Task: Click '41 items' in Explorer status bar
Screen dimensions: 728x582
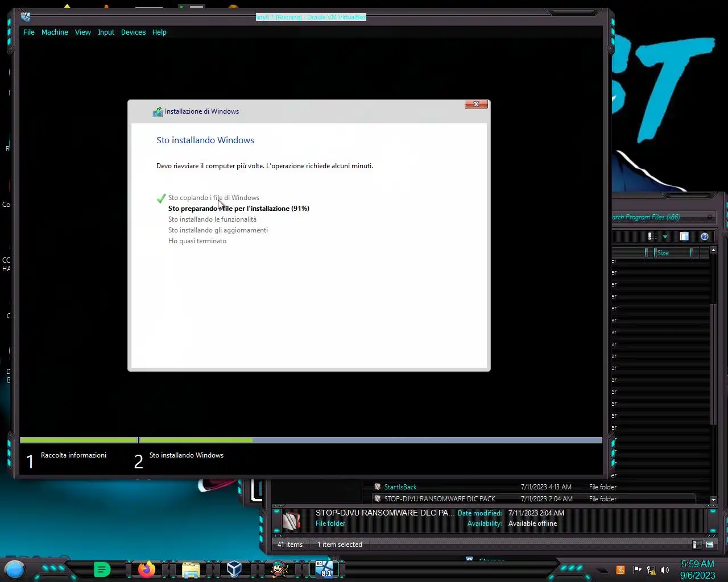Action: pos(290,544)
